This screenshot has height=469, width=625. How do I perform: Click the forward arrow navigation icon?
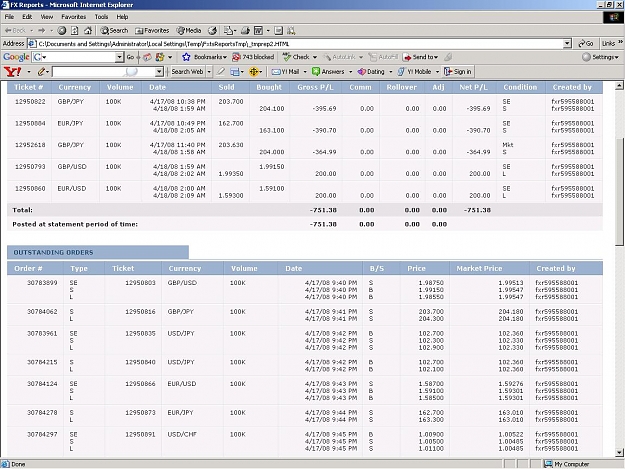coord(41,30)
